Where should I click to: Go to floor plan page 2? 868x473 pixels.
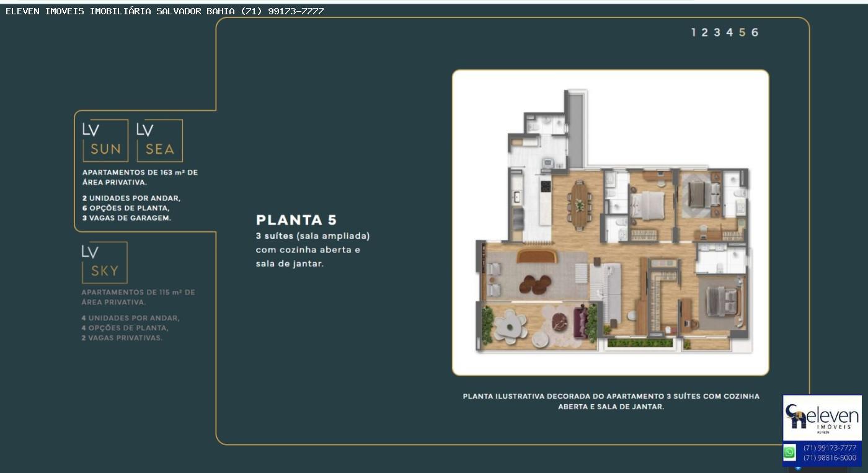tap(705, 32)
